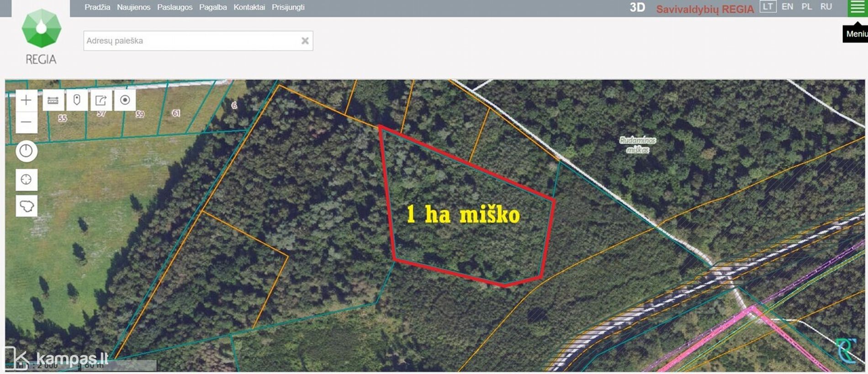Zoom in with the plus button
Image resolution: width=868 pixels, height=374 pixels.
click(x=26, y=100)
